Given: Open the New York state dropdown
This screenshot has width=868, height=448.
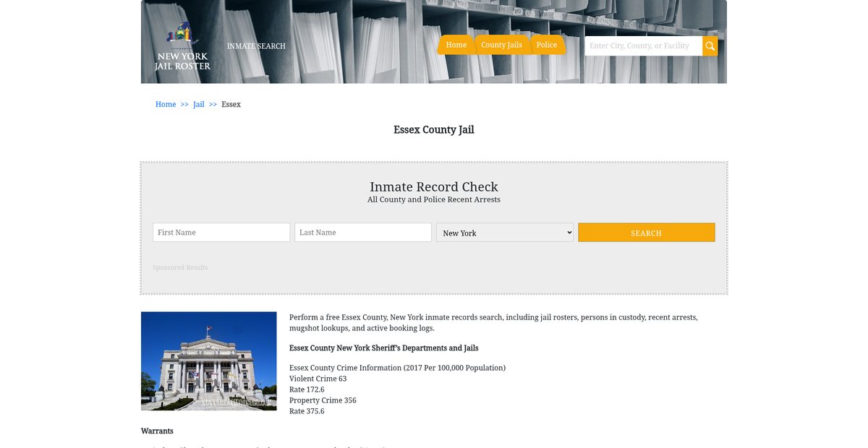Looking at the screenshot, I should (505, 233).
